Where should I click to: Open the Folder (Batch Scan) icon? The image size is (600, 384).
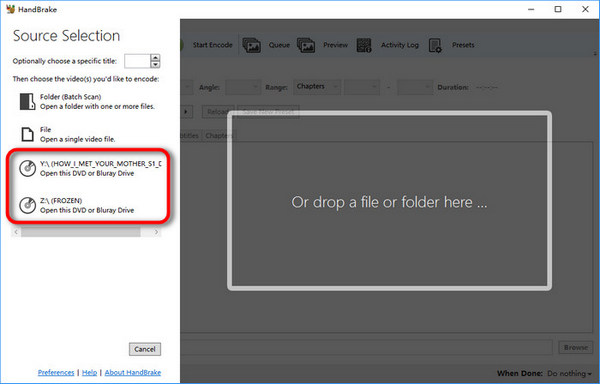click(x=27, y=102)
